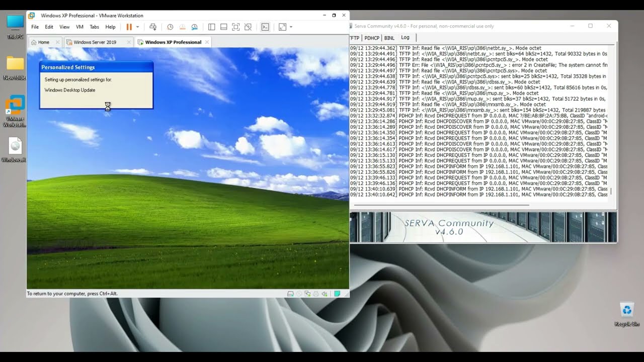
Task: Click the stretch guest display icon
Action: 282,27
